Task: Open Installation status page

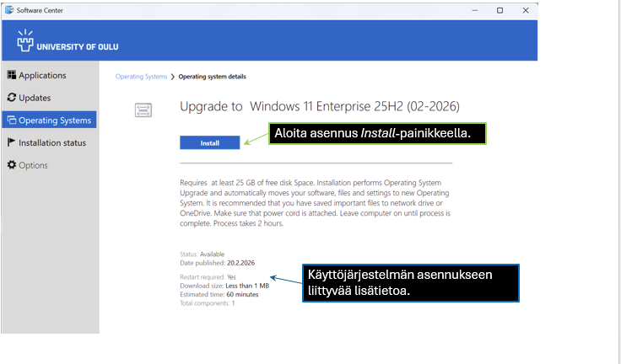Action: 51,142
